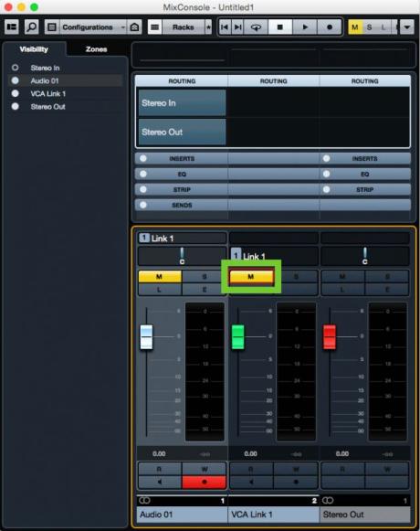Expand the toolbar's far-right dropdown arrow
This screenshot has height=531, width=420.
tap(407, 27)
